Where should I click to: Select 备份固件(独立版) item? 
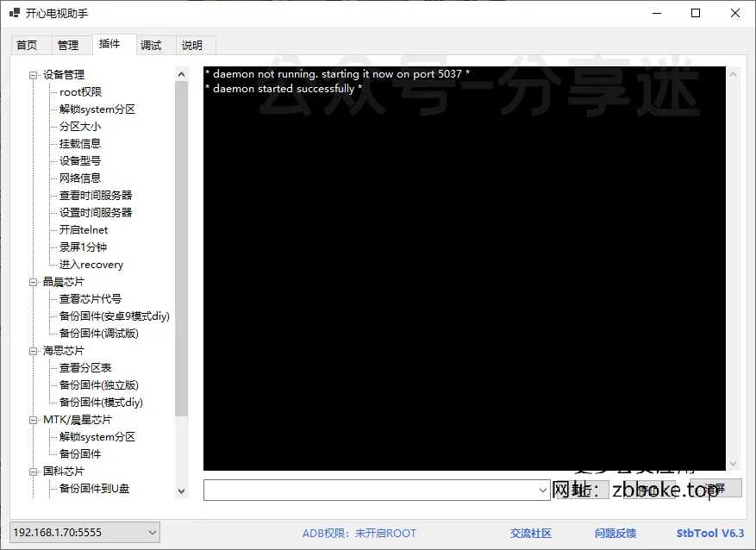pos(99,385)
